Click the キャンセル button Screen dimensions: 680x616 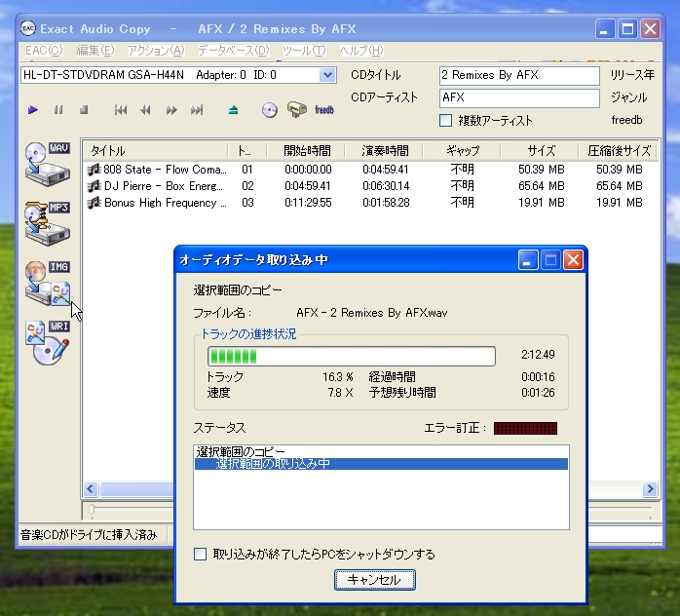[375, 580]
